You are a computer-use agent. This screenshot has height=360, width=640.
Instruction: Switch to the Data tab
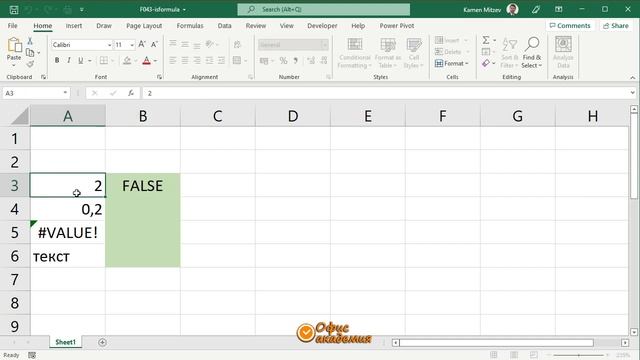[x=224, y=25]
